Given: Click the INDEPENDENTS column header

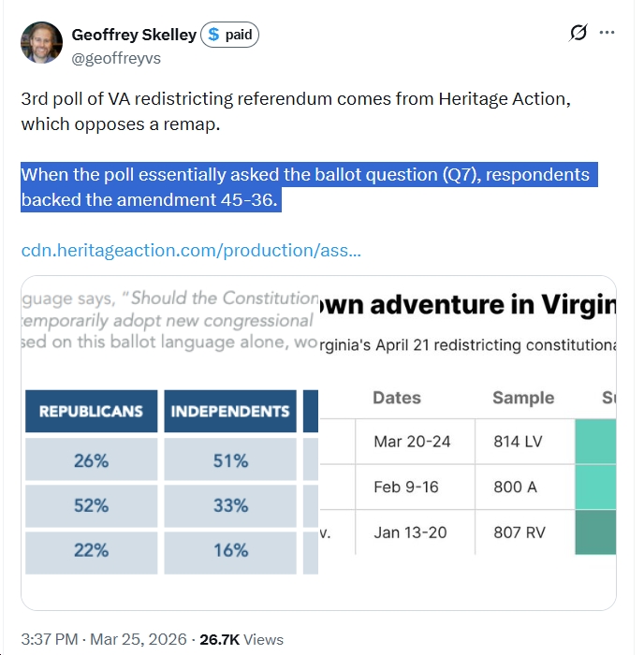Looking at the screenshot, I should (x=229, y=411).
